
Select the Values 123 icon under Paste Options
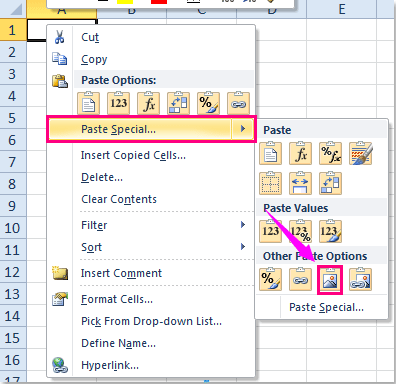pos(118,103)
